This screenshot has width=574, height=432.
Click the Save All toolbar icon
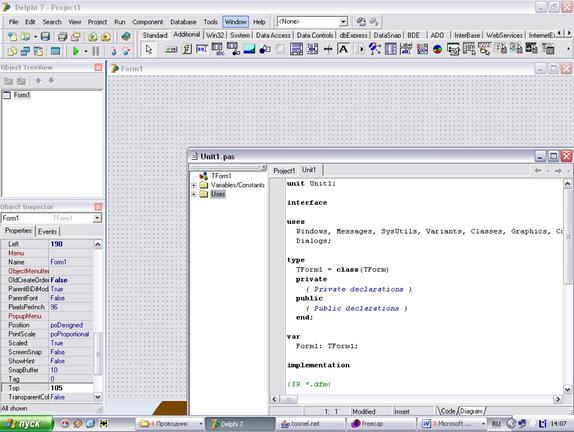tap(63, 36)
